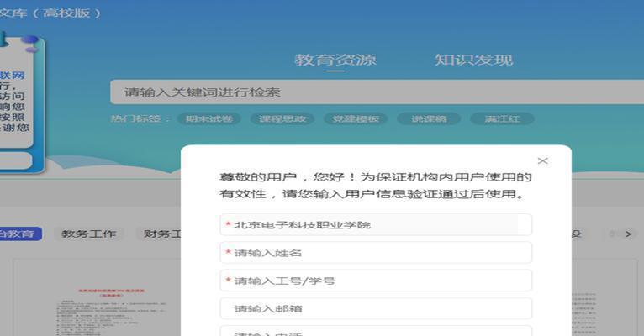Click the 北京电子科技职业学院 institution field
Viewport: 644px width, 336px height.
[376, 225]
